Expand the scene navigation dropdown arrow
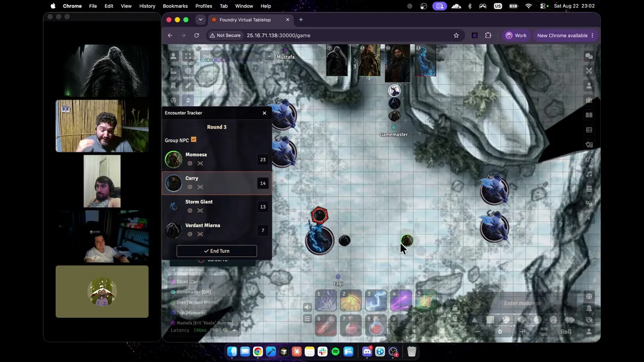Screen dimensions: 644x362 click(x=269, y=56)
